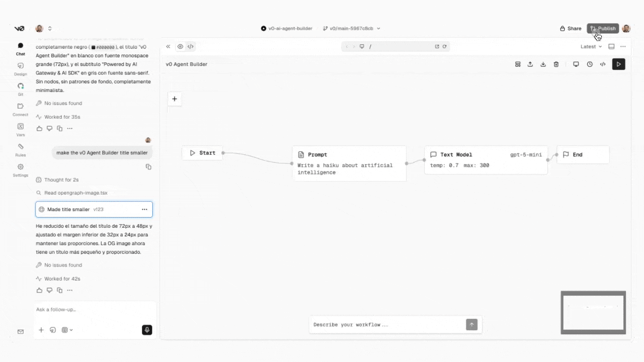Screen dimensions: 644x362
Task: Switch to code view in the preview bar
Action: click(x=190, y=46)
